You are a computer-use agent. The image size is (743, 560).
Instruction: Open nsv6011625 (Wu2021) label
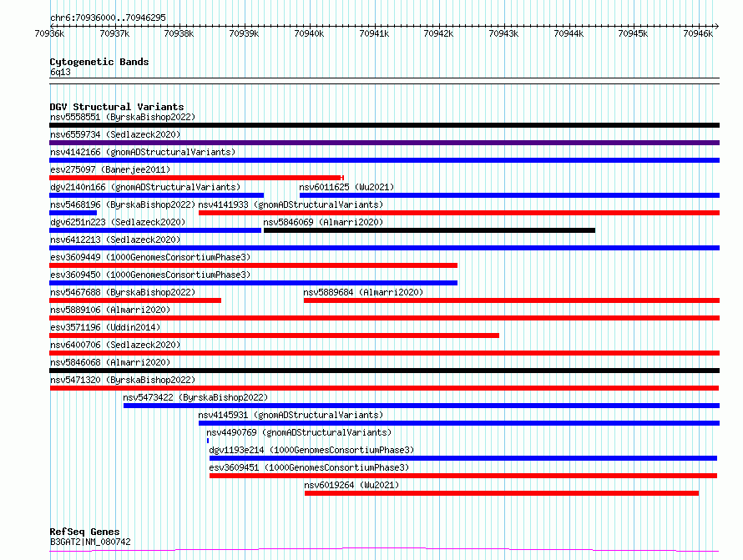(346, 187)
